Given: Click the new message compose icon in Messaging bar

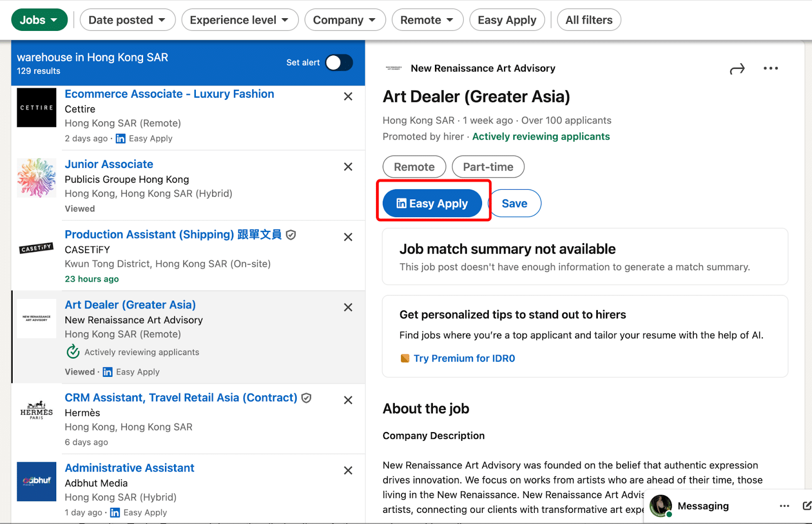Looking at the screenshot, I should coord(806,506).
